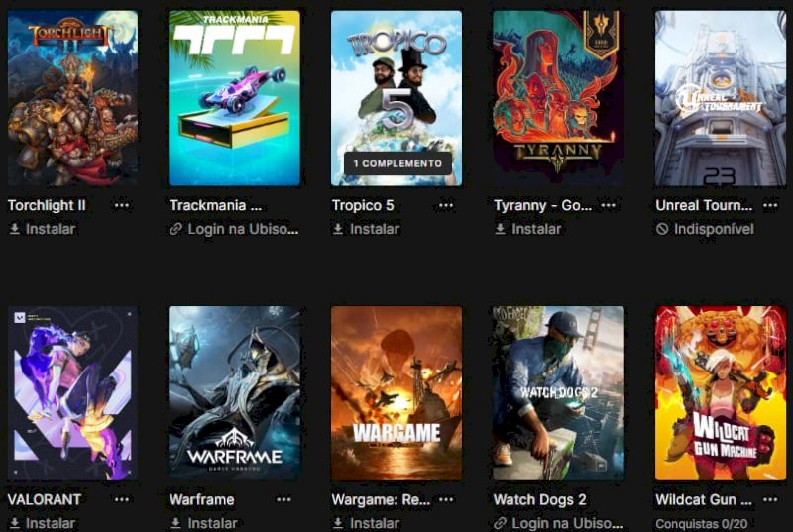The height and width of the screenshot is (532, 793).
Task: Open the three-dot menu for Tropico 5
Action: tap(446, 205)
